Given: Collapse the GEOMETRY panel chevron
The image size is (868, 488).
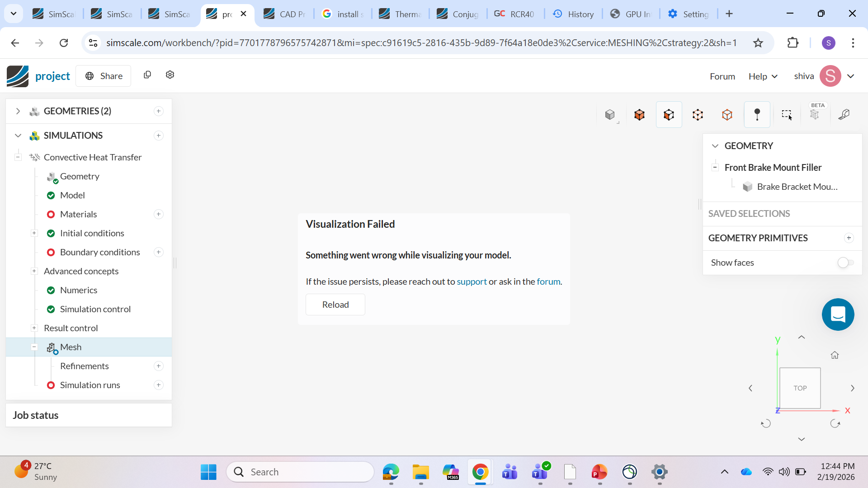Looking at the screenshot, I should 715,146.
